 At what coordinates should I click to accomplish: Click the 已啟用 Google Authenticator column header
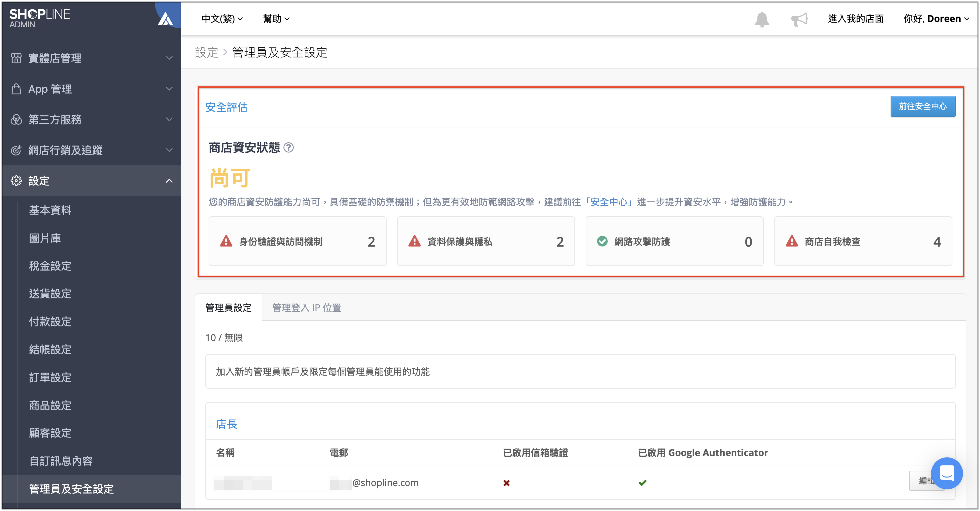pos(703,452)
